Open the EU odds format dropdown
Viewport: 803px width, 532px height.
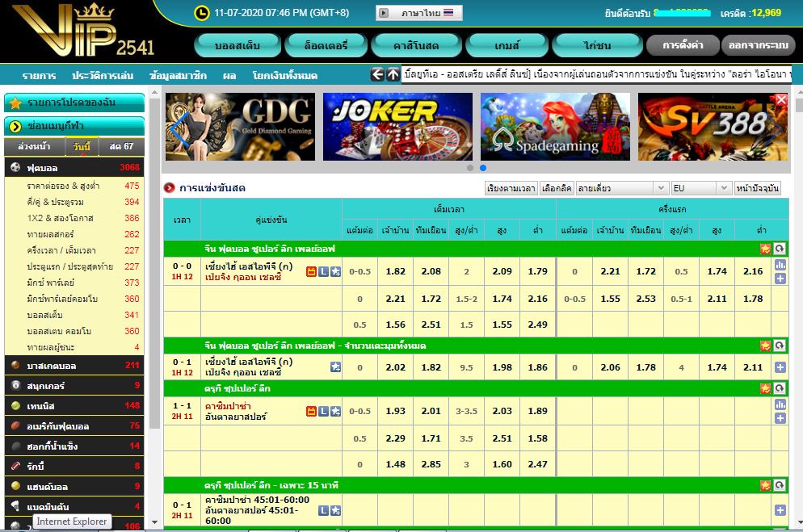pos(701,188)
